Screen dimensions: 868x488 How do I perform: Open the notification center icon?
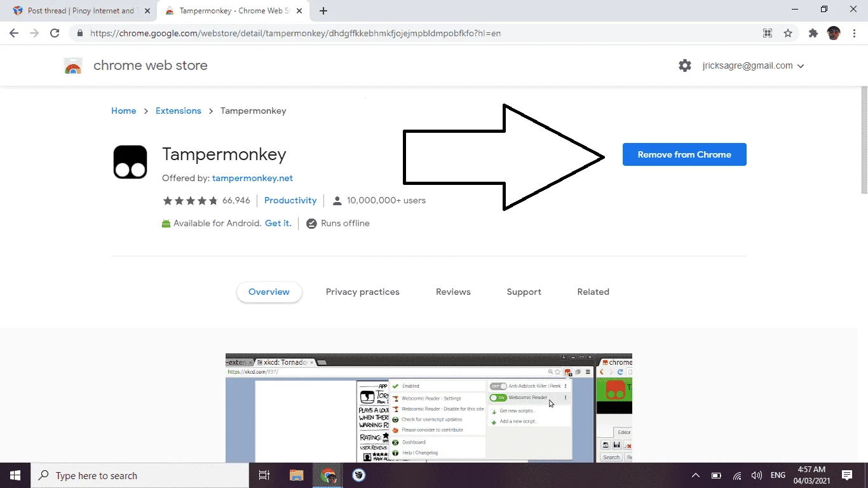(847, 475)
